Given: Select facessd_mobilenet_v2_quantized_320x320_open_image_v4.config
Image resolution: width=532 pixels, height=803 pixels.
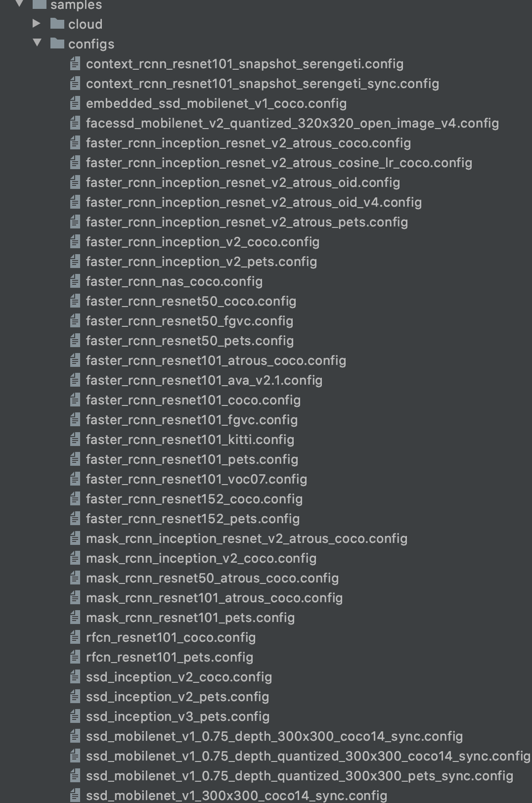Looking at the screenshot, I should pyautogui.click(x=292, y=123).
